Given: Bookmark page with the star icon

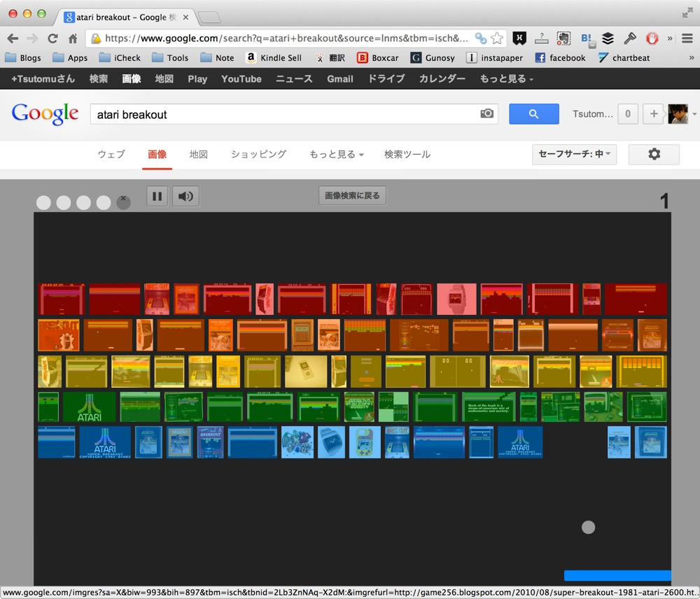Looking at the screenshot, I should (x=497, y=38).
